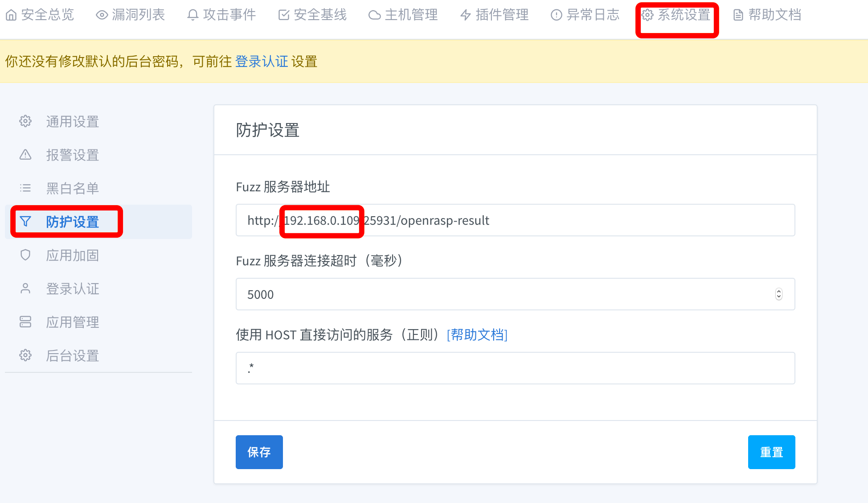This screenshot has height=503, width=868.
Task: Follow the 登录认证 link in warning banner
Action: pyautogui.click(x=262, y=62)
